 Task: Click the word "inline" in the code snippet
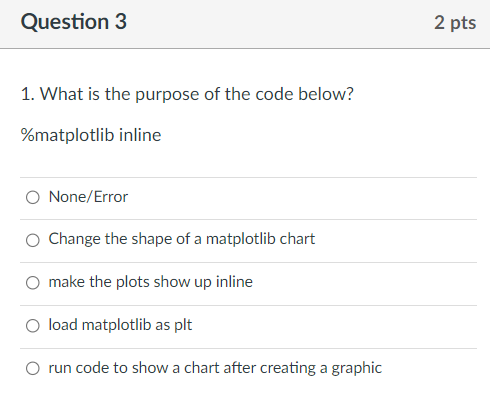[x=140, y=135]
